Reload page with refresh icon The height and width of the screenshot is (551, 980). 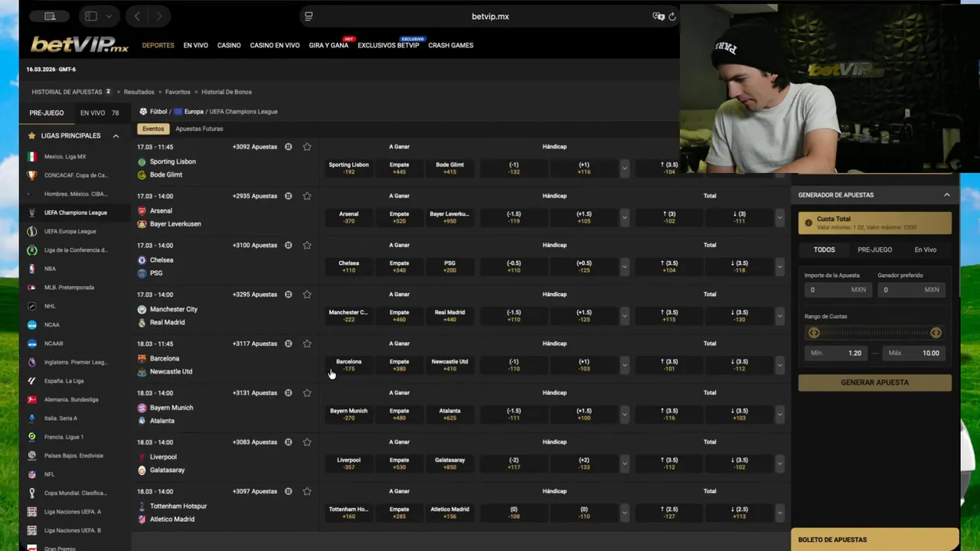coord(672,16)
